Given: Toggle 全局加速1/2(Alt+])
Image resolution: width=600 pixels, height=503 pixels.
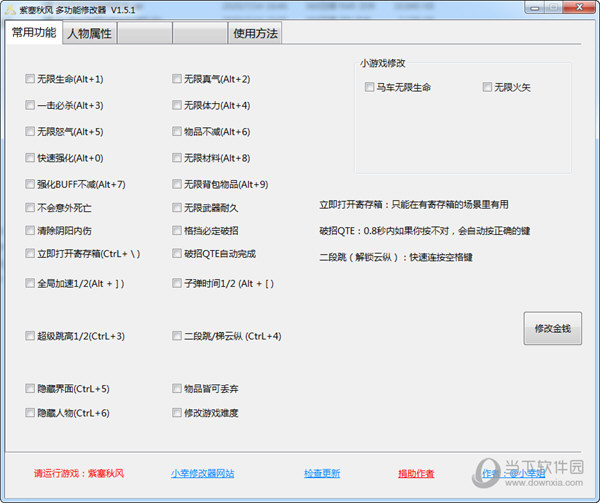Looking at the screenshot, I should [30, 283].
